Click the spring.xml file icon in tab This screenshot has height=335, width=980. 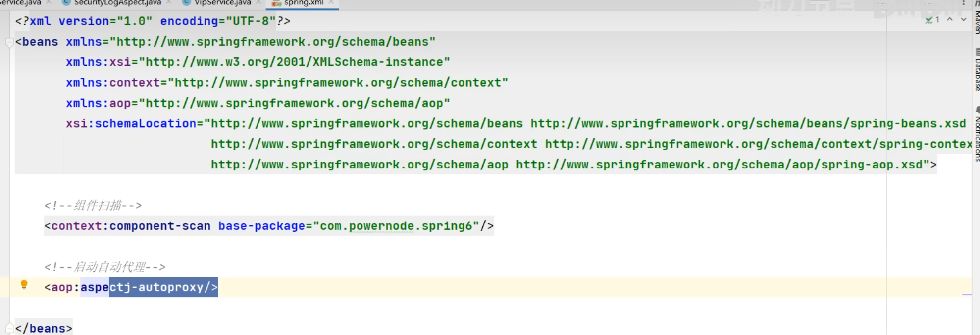click(x=276, y=3)
